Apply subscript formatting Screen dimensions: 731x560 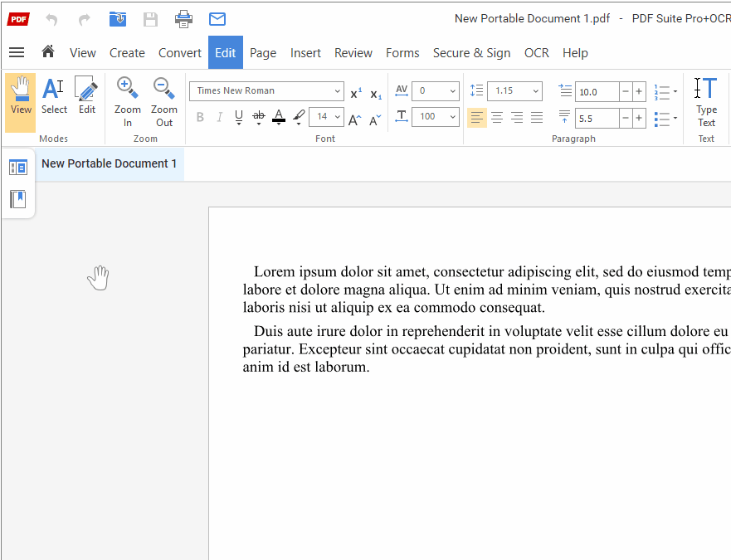[x=376, y=95]
